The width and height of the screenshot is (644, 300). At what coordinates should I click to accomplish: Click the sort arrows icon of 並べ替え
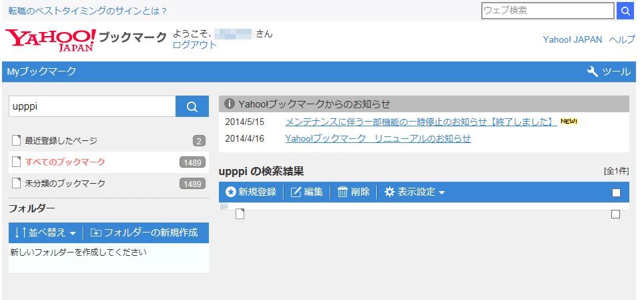click(x=20, y=233)
